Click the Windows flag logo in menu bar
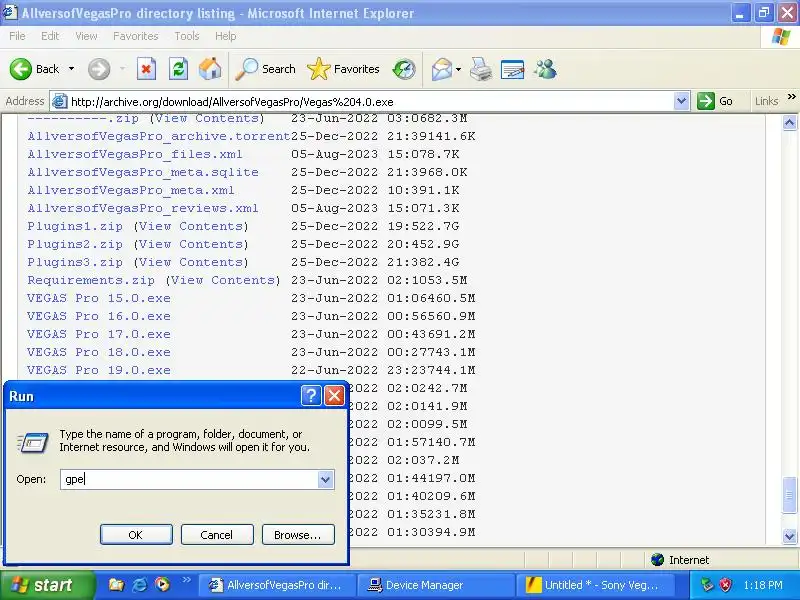 pyautogui.click(x=781, y=37)
